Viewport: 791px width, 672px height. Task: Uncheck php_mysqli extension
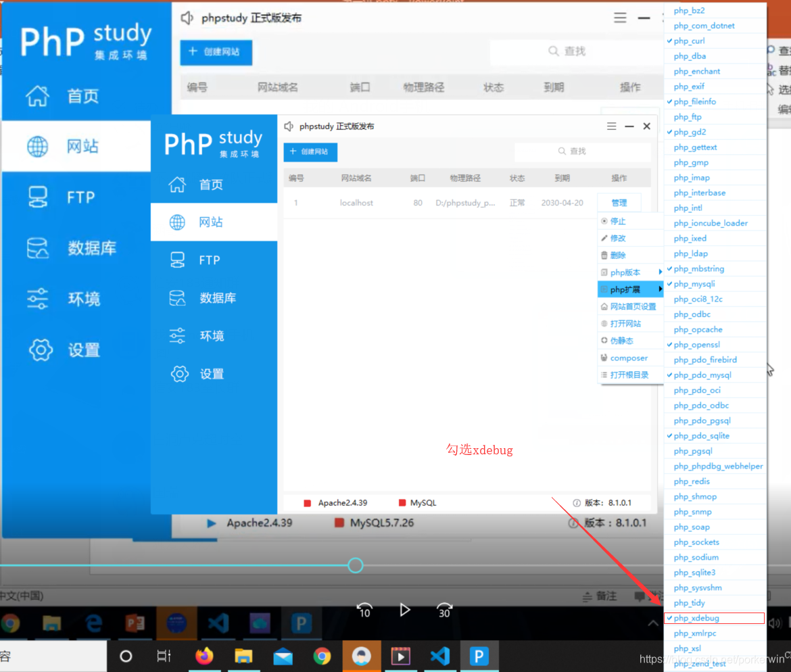tap(715, 283)
